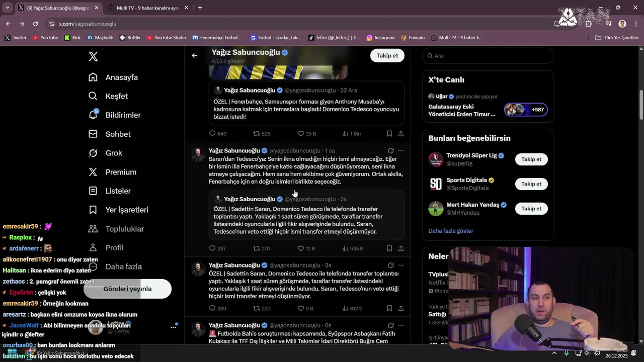Screen dimensions: 644x362
Task: Open Gönderi yayınla post button
Action: (x=127, y=289)
